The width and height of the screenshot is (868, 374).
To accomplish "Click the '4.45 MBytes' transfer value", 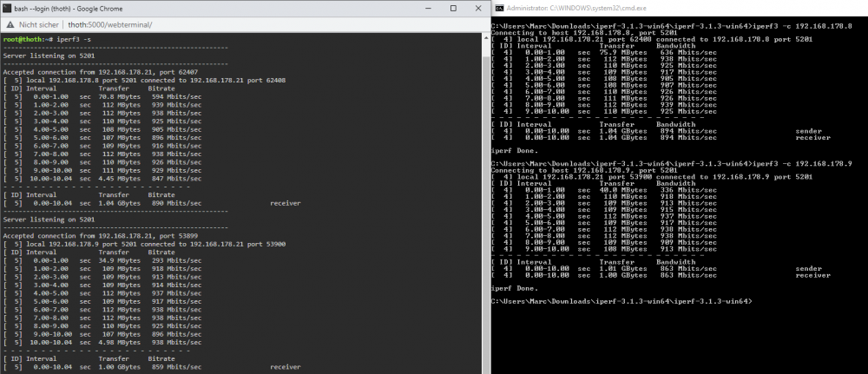I will point(120,179).
